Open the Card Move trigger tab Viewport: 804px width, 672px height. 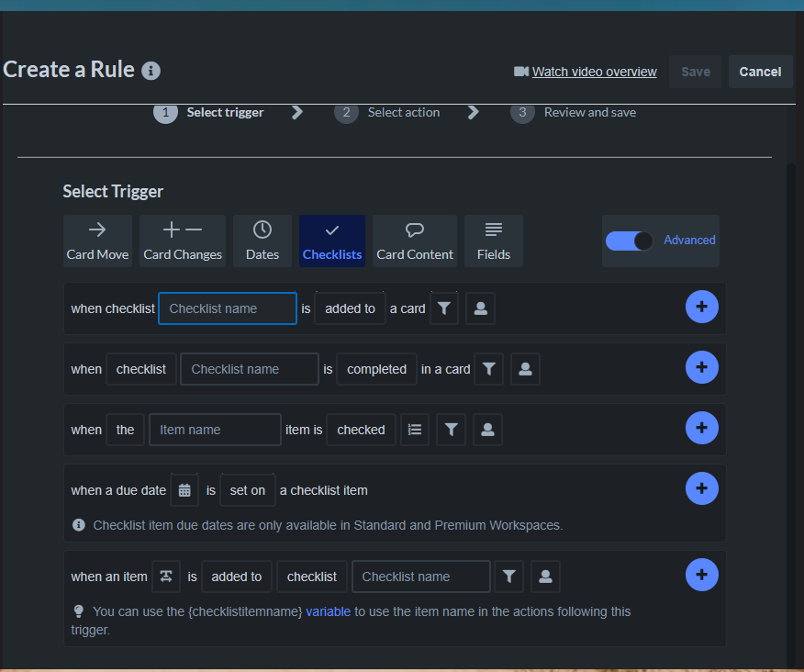click(97, 241)
